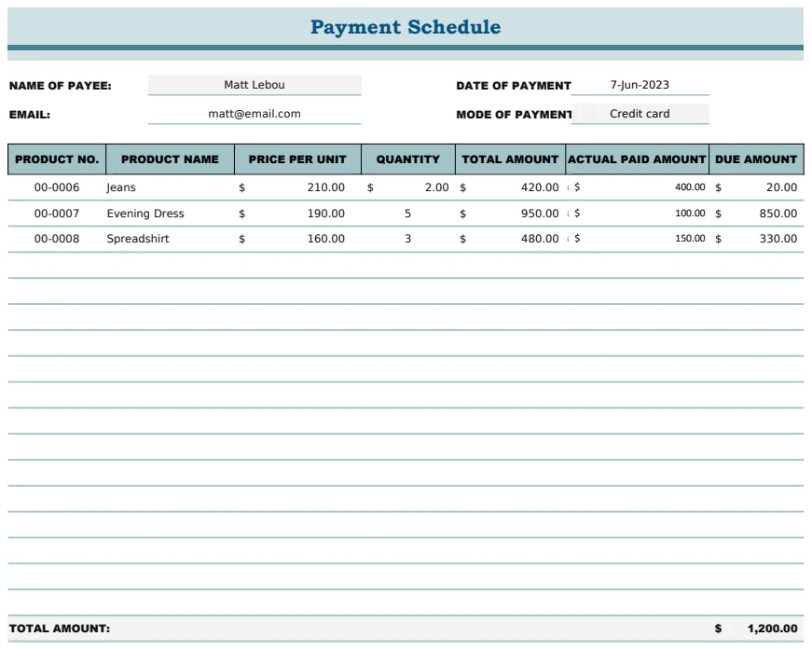Click the TOTAL AMOUNT: footer label
This screenshot has height=650, width=812.
pyautogui.click(x=60, y=629)
